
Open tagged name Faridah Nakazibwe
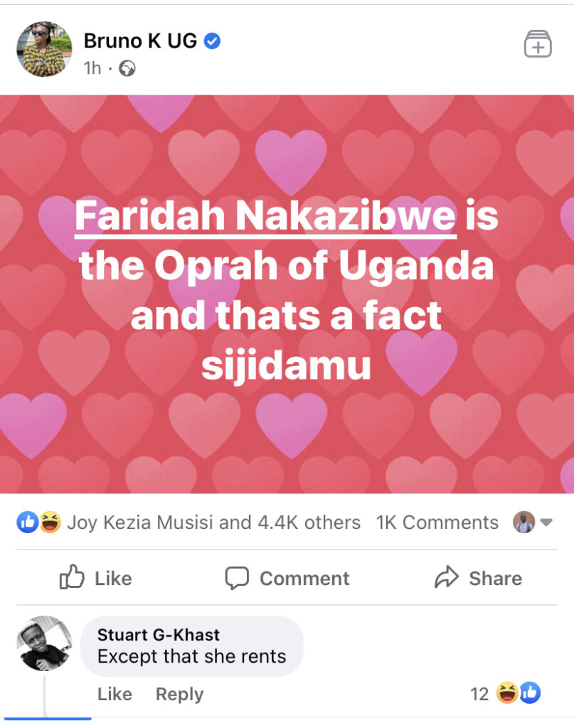(x=265, y=215)
